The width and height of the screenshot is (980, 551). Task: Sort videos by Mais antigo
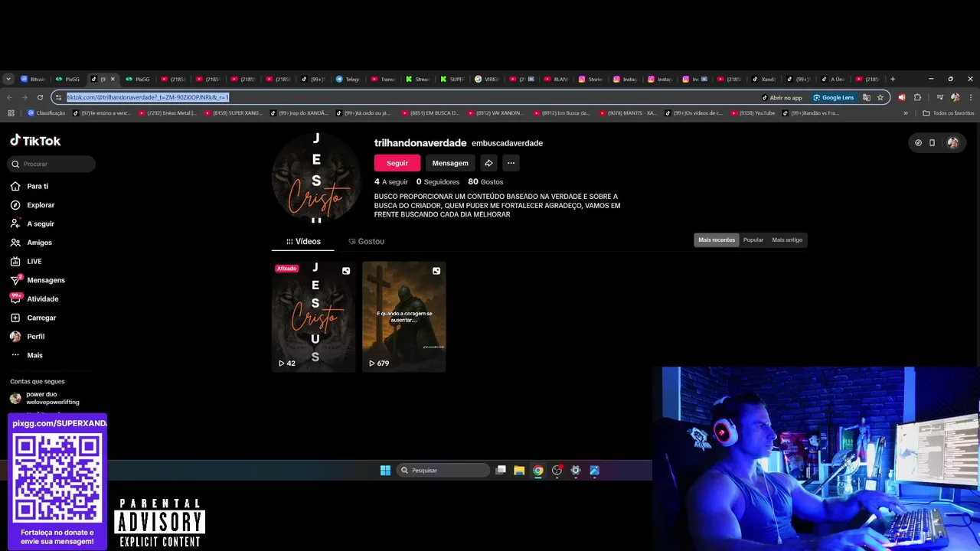(787, 240)
